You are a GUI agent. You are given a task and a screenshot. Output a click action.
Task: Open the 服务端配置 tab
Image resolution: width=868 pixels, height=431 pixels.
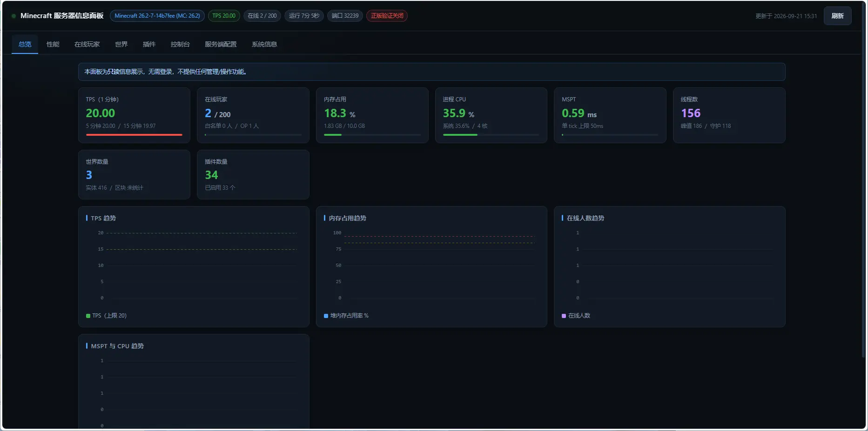tap(221, 44)
